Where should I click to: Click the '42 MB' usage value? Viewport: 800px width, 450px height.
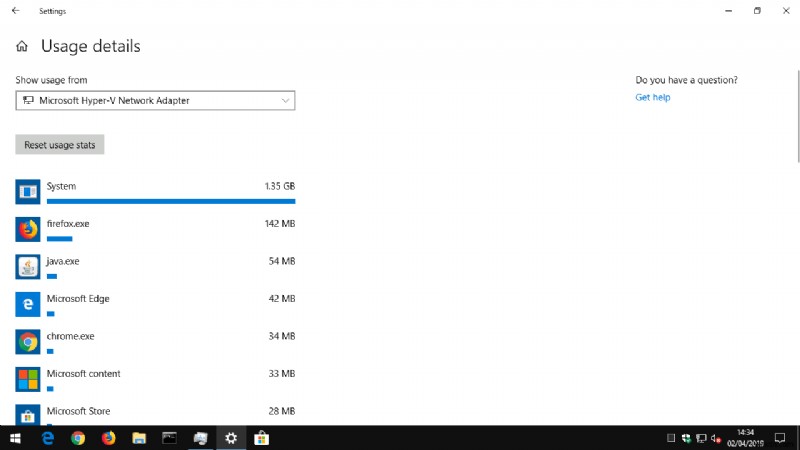click(x=282, y=298)
